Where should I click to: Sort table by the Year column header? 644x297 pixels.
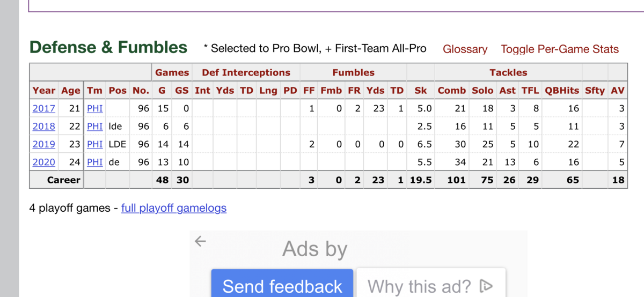click(44, 91)
